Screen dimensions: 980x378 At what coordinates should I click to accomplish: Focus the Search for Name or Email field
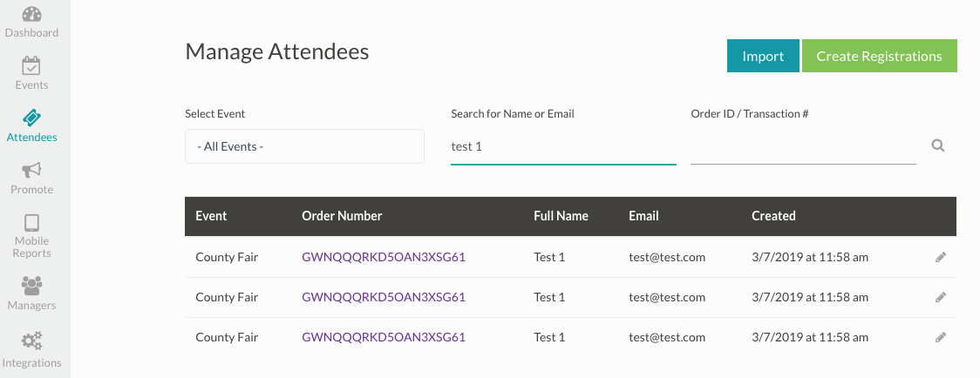pyautogui.click(x=563, y=146)
